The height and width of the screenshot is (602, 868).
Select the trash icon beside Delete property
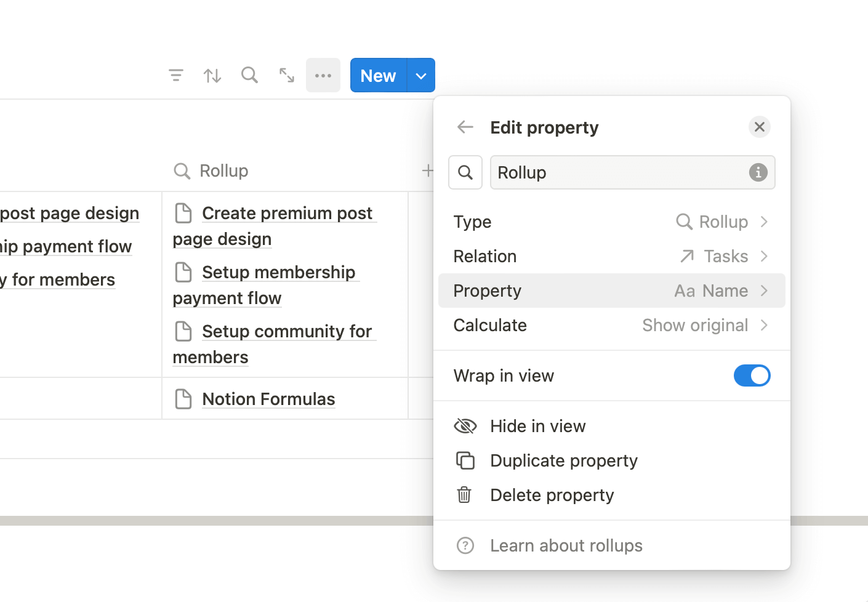(x=465, y=495)
